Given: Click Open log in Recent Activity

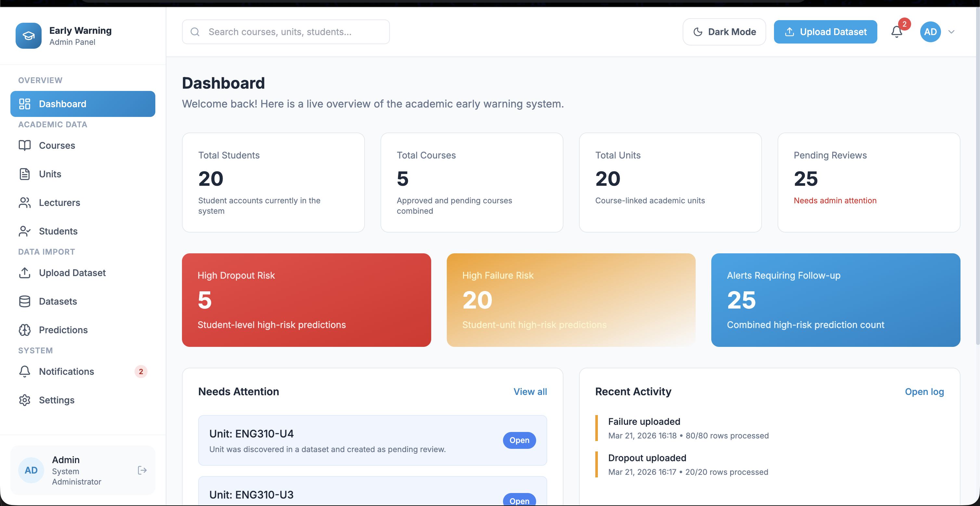Looking at the screenshot, I should tap(924, 392).
